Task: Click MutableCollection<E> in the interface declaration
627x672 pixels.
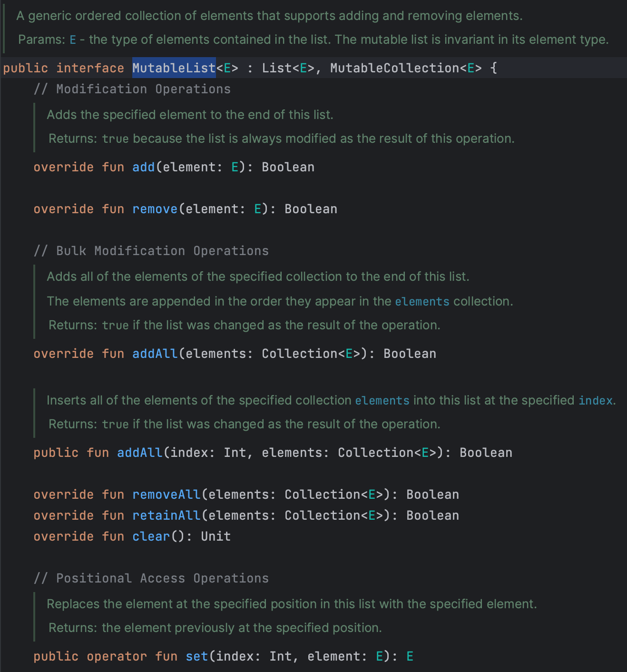Action: pos(406,68)
